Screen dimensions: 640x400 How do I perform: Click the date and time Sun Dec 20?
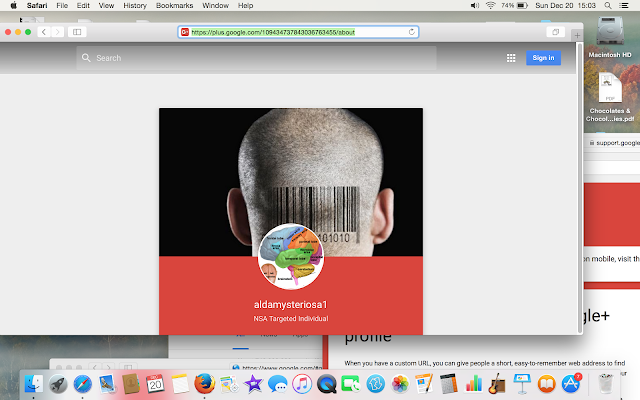[565, 5]
